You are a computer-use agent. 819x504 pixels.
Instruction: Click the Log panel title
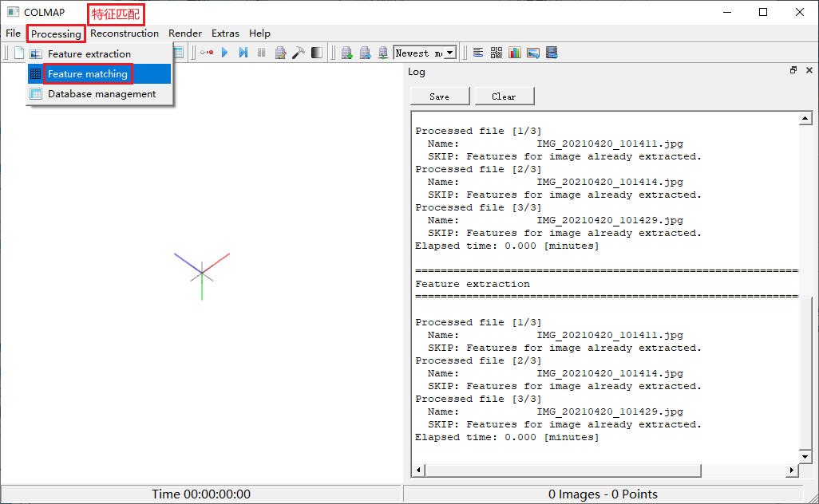point(417,72)
